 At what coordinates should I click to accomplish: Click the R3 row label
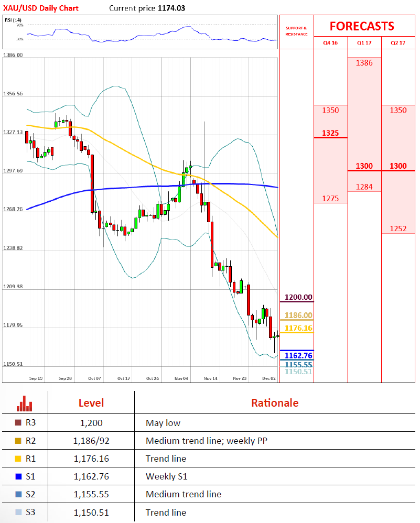point(30,422)
